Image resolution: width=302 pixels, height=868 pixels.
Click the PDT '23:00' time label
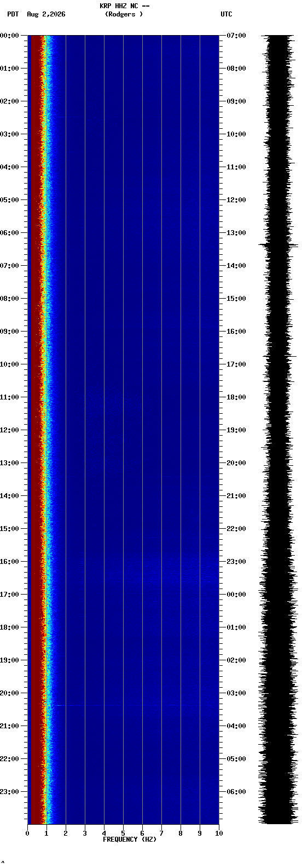click(9, 792)
